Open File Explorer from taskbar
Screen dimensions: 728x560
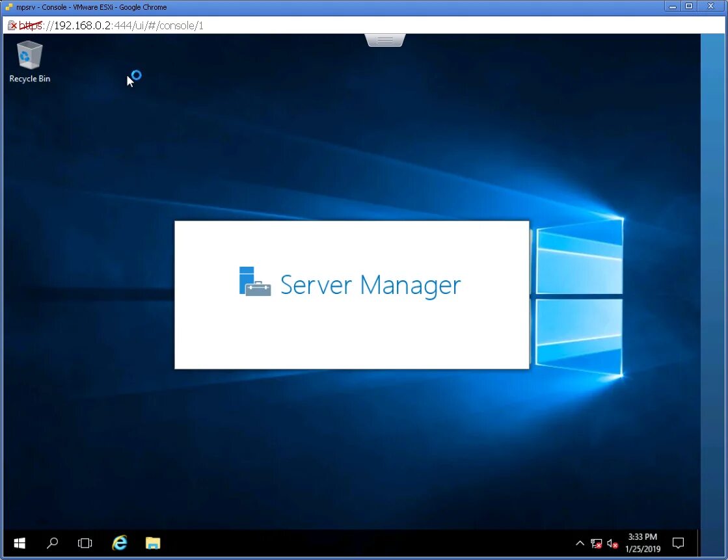[x=153, y=543]
